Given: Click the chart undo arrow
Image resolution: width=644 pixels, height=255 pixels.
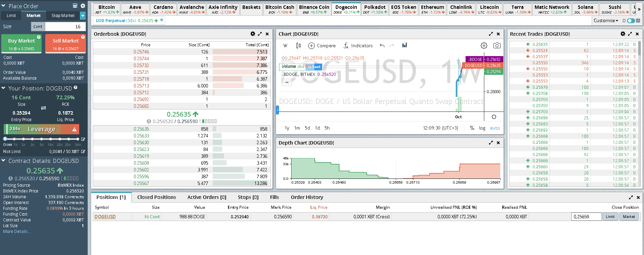Looking at the screenshot, I should [x=382, y=46].
